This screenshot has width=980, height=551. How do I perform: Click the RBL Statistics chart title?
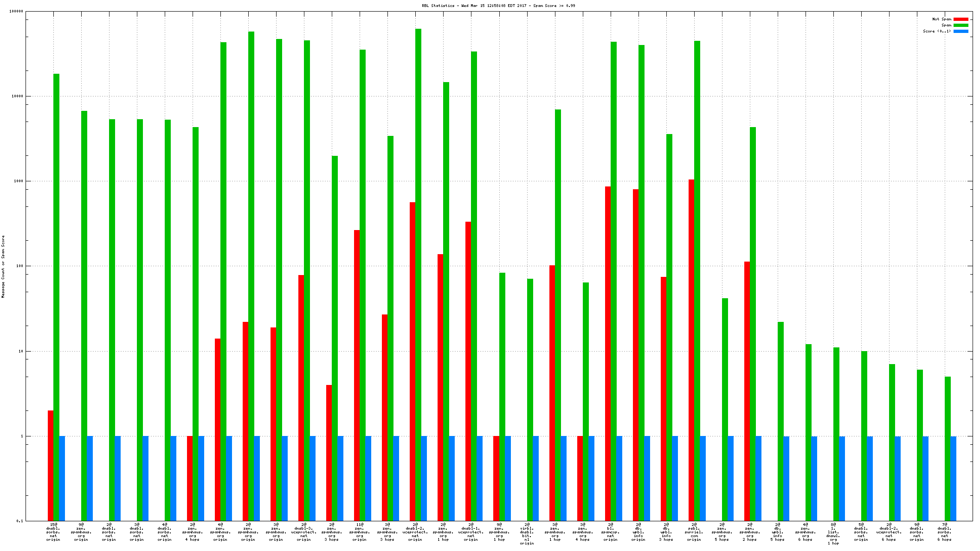(x=498, y=6)
